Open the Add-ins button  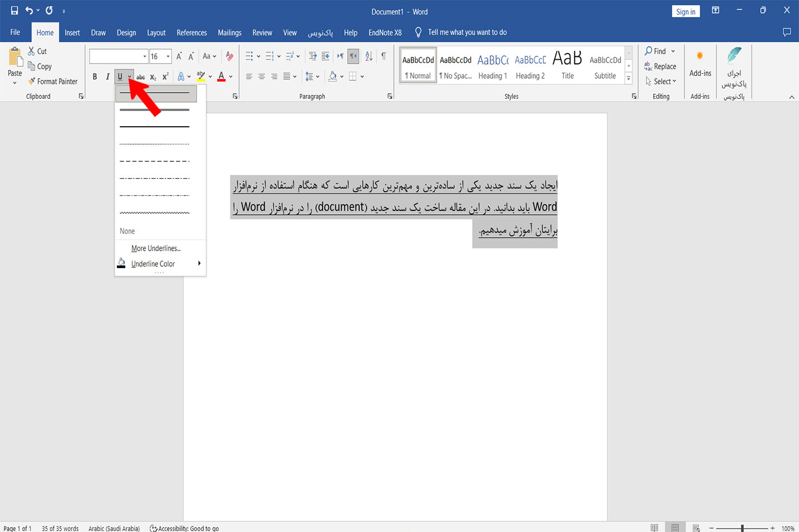point(700,64)
